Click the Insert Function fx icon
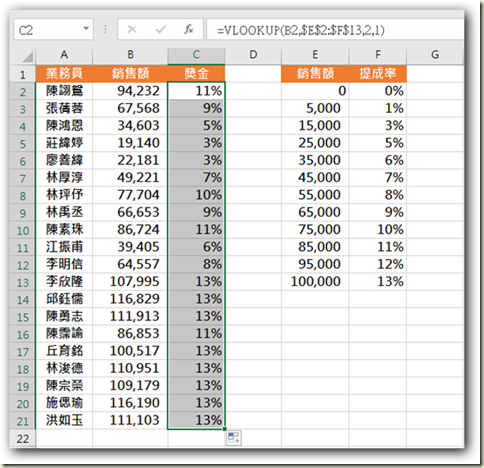Image resolution: width=484 pixels, height=468 pixels. pyautogui.click(x=189, y=30)
